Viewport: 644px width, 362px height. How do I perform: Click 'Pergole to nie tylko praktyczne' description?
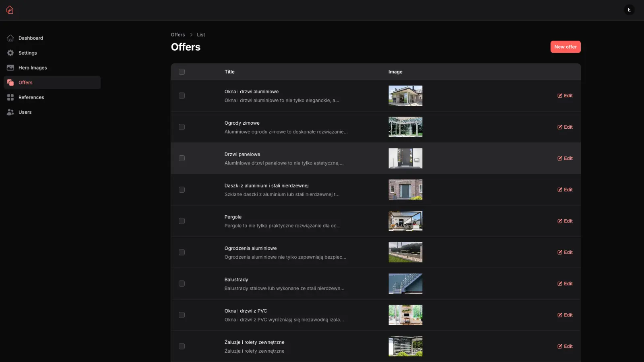[282, 226]
